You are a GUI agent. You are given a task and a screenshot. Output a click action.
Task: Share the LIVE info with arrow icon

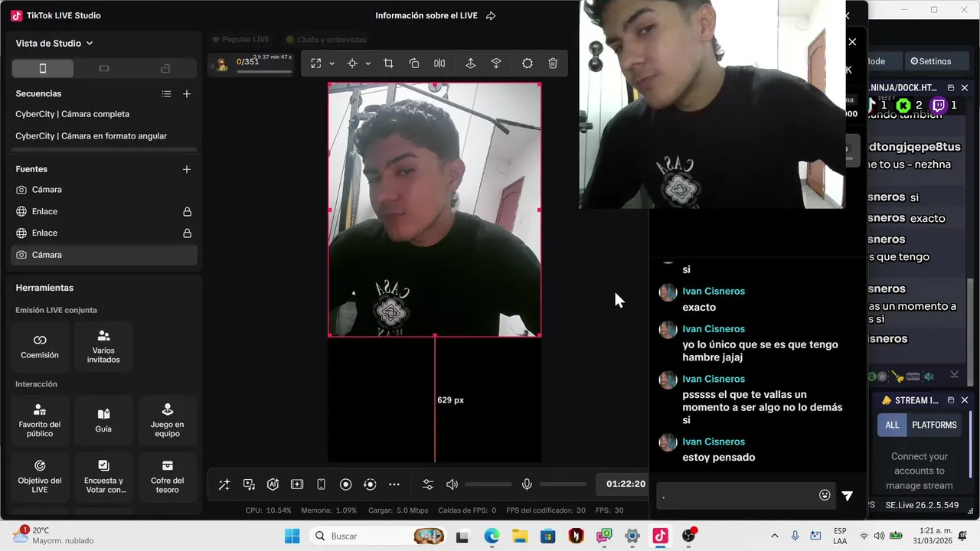click(x=491, y=15)
